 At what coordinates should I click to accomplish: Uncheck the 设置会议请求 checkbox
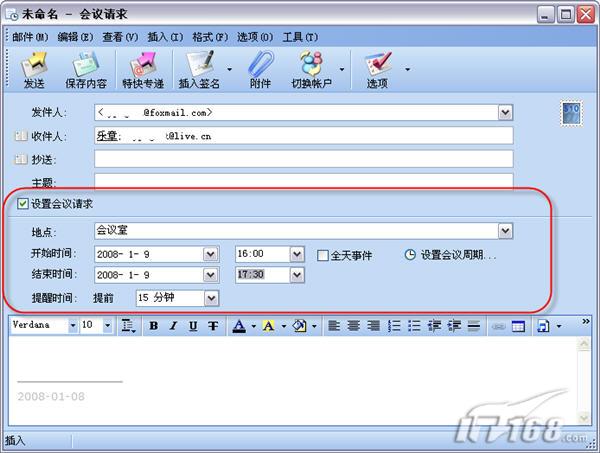(23, 204)
